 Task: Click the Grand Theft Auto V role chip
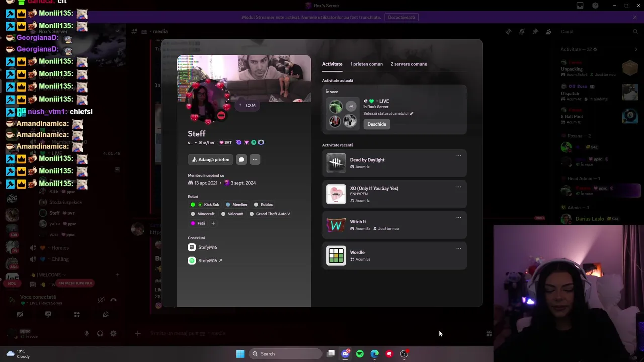pos(270,214)
